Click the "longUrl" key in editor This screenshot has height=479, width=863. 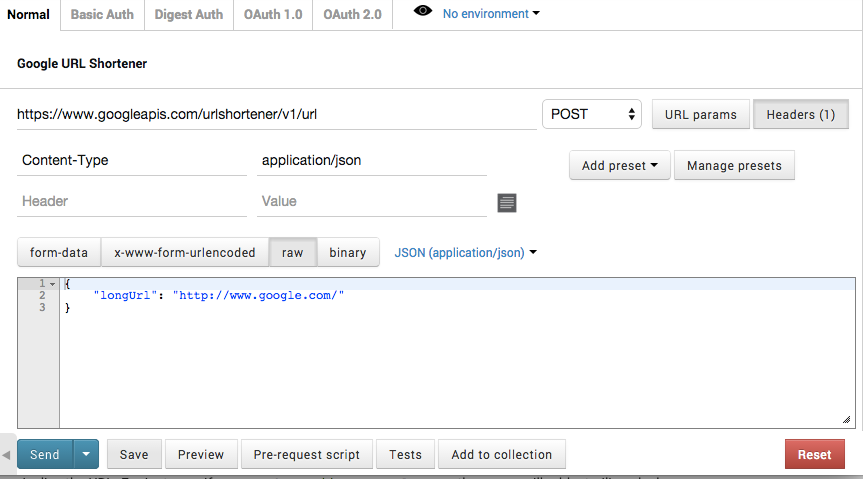(125, 296)
